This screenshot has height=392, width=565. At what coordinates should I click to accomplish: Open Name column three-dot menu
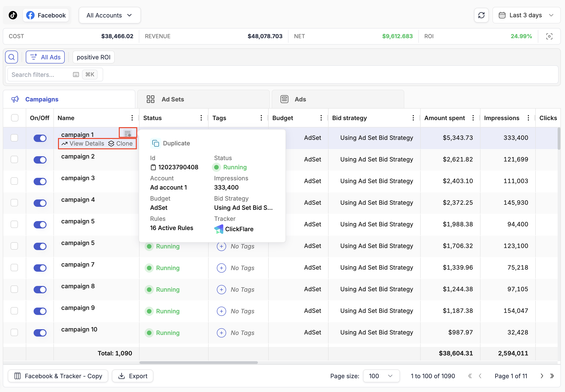tap(132, 118)
